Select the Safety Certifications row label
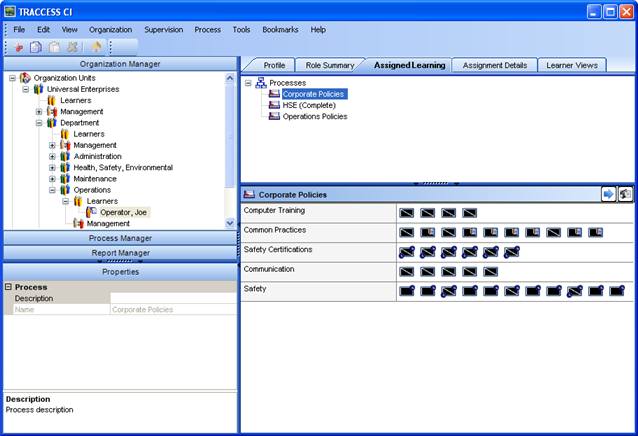The height and width of the screenshot is (436, 638). (x=278, y=249)
